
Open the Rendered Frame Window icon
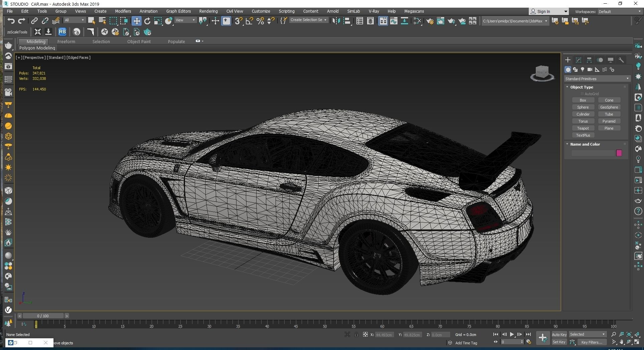[x=441, y=21]
